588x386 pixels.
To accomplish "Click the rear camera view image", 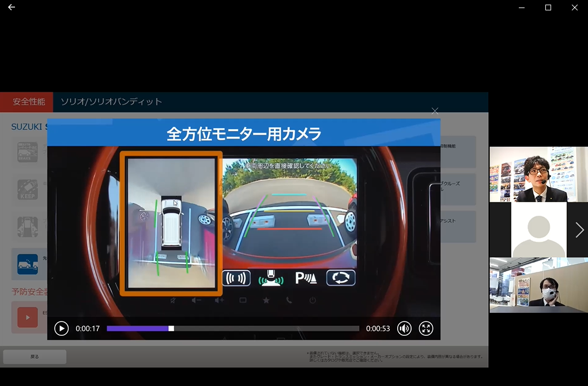I will pyautogui.click(x=290, y=213).
